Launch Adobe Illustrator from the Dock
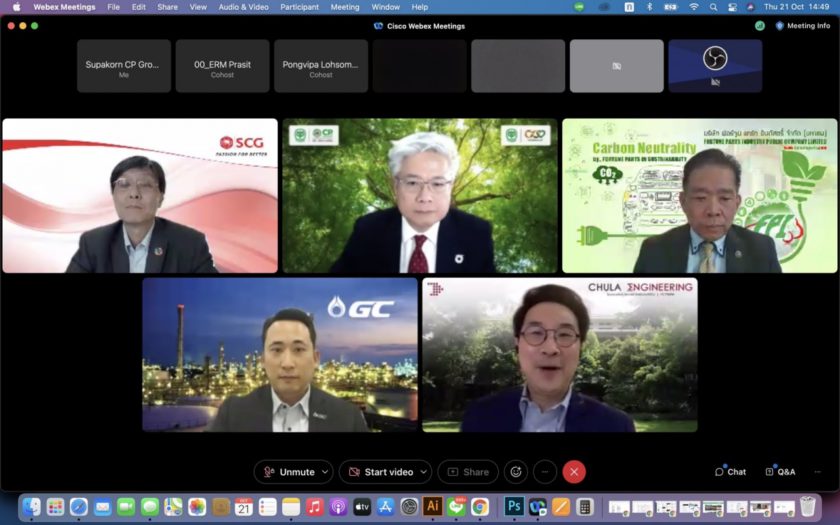 (x=433, y=507)
